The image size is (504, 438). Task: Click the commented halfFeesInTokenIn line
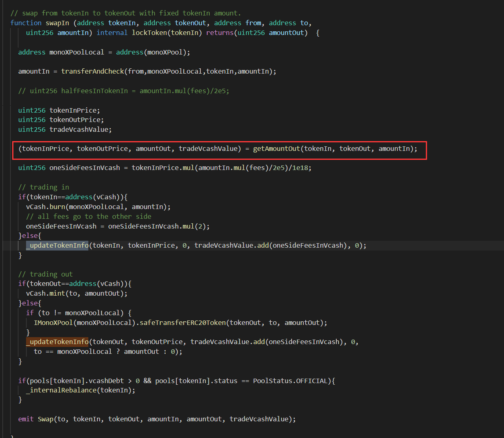pos(124,91)
